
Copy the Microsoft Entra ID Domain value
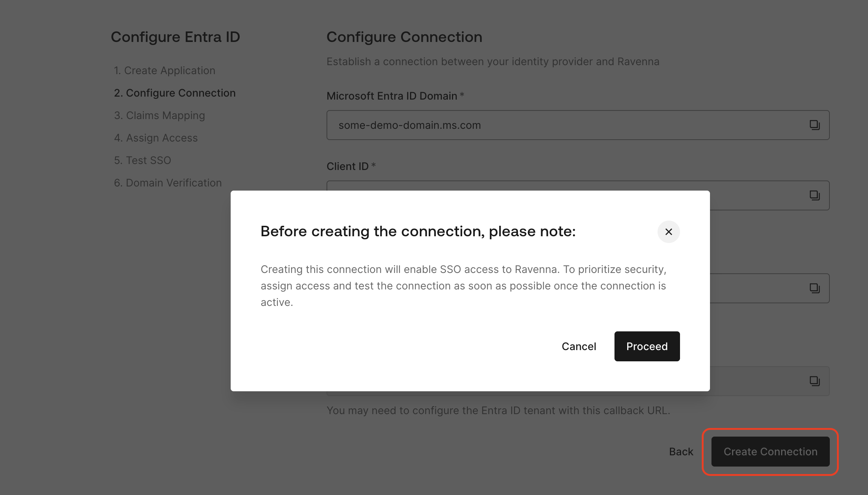click(x=814, y=125)
